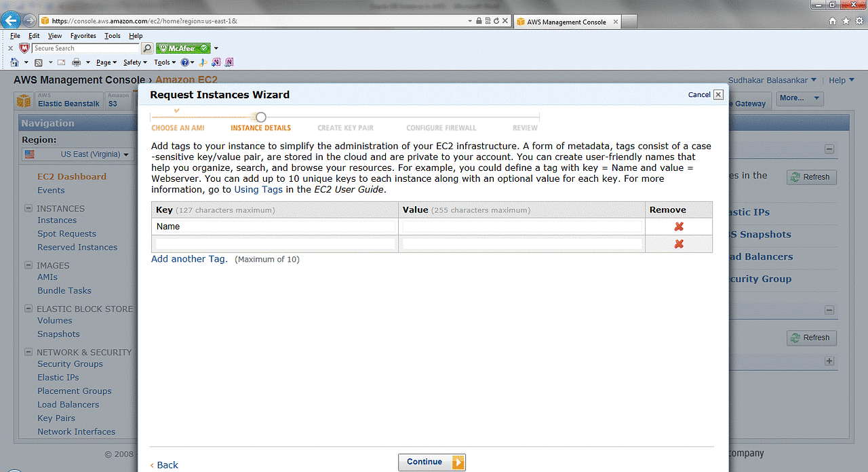This screenshot has width=868, height=472.
Task: Click the green McAfee status button
Action: point(183,48)
